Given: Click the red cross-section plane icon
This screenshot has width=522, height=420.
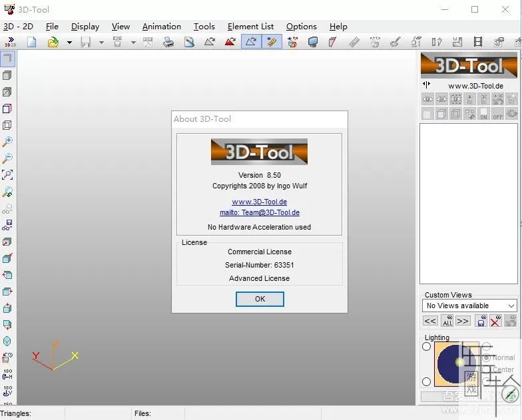Looking at the screenshot, I should coord(332,42).
